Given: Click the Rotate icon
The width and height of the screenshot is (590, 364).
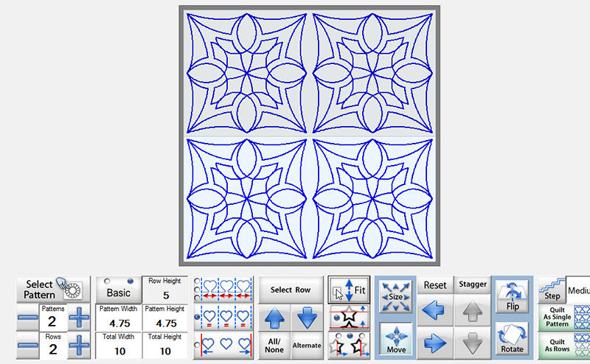Looking at the screenshot, I should point(513,340).
